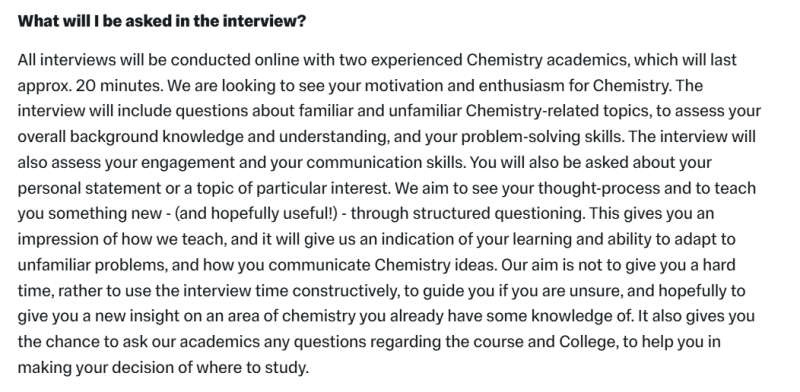Click the word 'College'

pos(587,342)
